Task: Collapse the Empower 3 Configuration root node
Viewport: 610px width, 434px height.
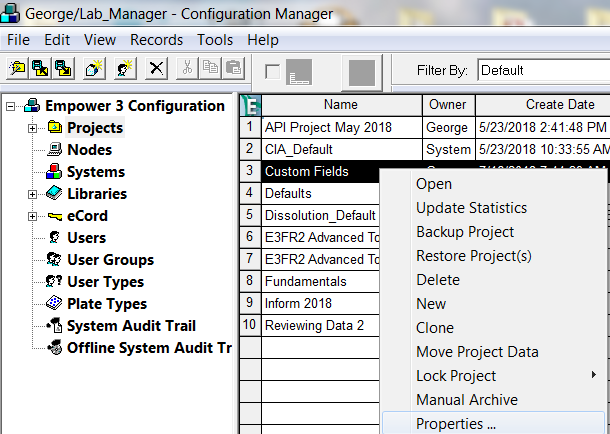Action: (x=11, y=106)
